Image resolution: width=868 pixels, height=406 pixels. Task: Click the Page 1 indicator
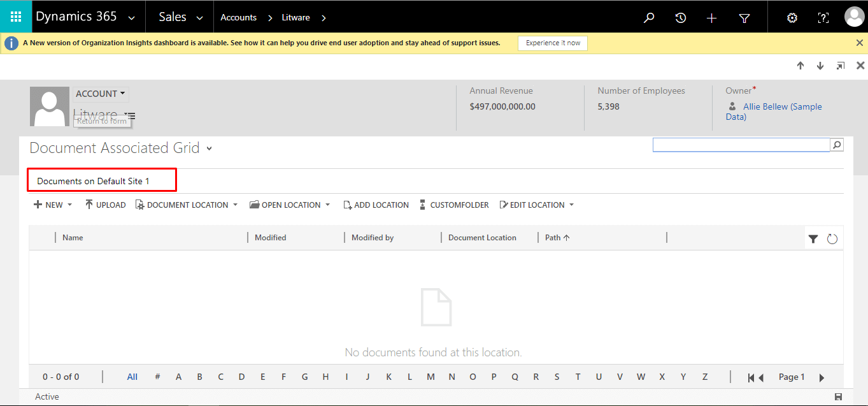coord(792,377)
